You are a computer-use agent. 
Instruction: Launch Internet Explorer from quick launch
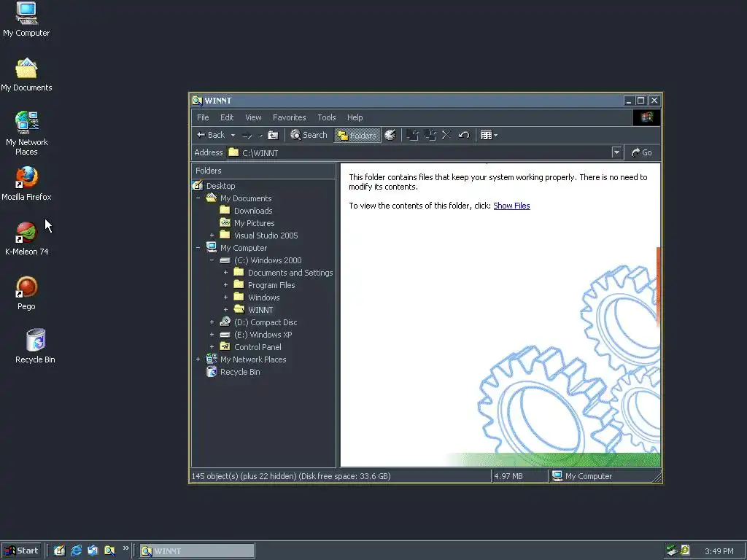tap(76, 551)
